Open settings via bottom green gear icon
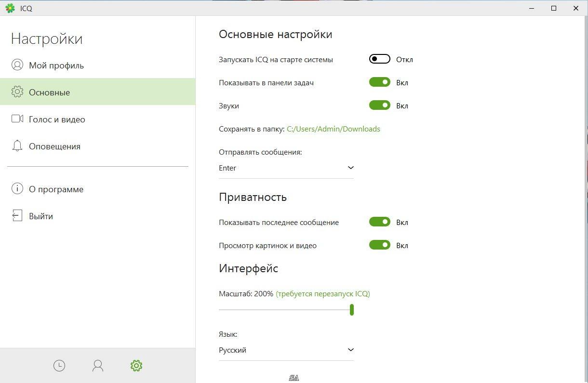 136,366
